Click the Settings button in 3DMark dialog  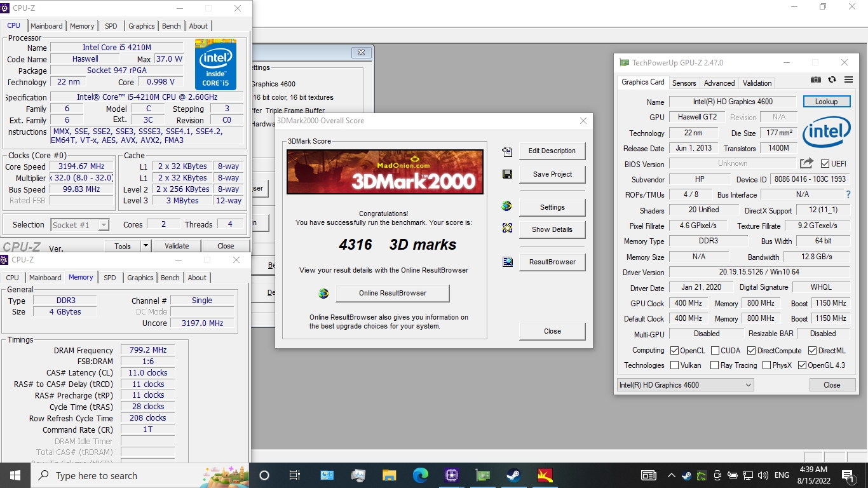[x=552, y=207]
